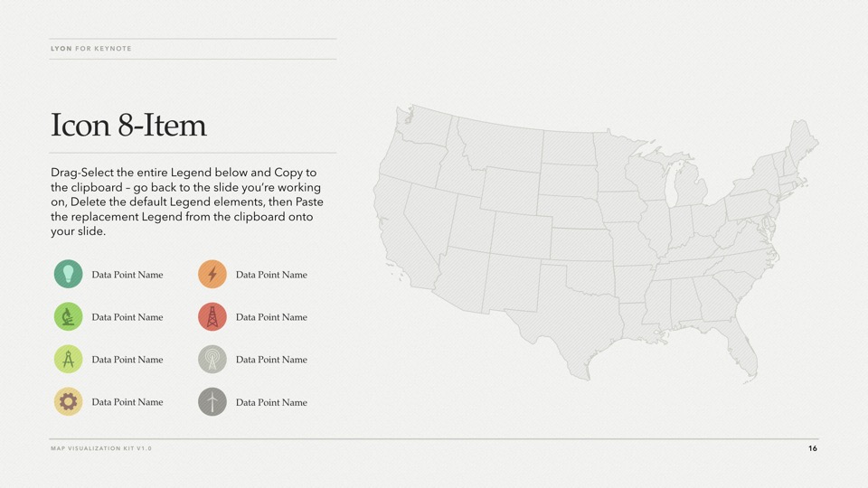Select the label next to the wind turbine icon
868x488 pixels.
coord(271,402)
